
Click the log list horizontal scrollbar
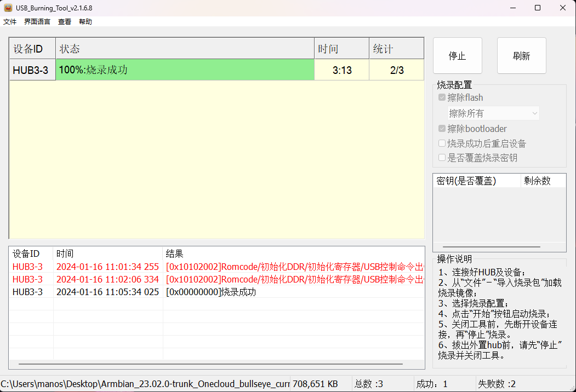pos(210,364)
